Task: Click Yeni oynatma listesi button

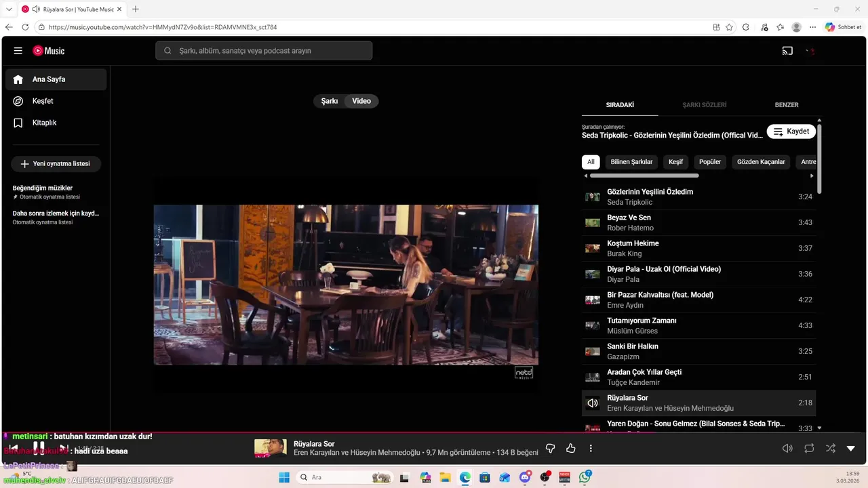Action: [56, 164]
